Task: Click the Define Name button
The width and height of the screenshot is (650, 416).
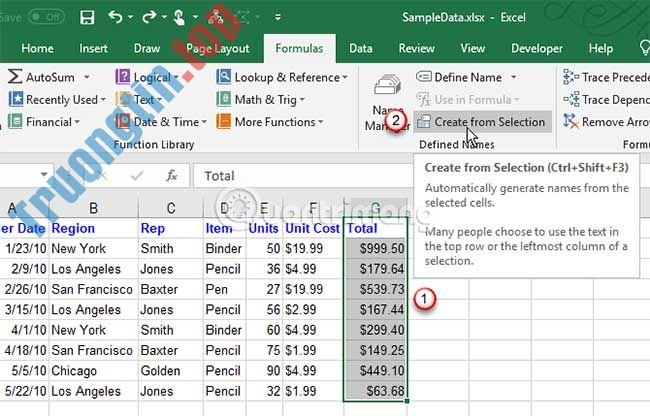Action: click(460, 77)
